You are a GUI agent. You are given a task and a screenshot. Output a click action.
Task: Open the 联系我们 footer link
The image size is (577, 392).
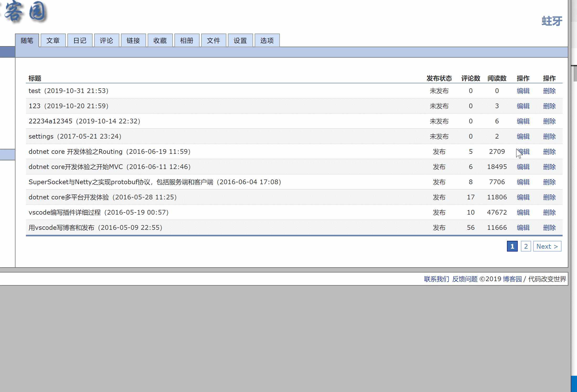click(x=436, y=279)
